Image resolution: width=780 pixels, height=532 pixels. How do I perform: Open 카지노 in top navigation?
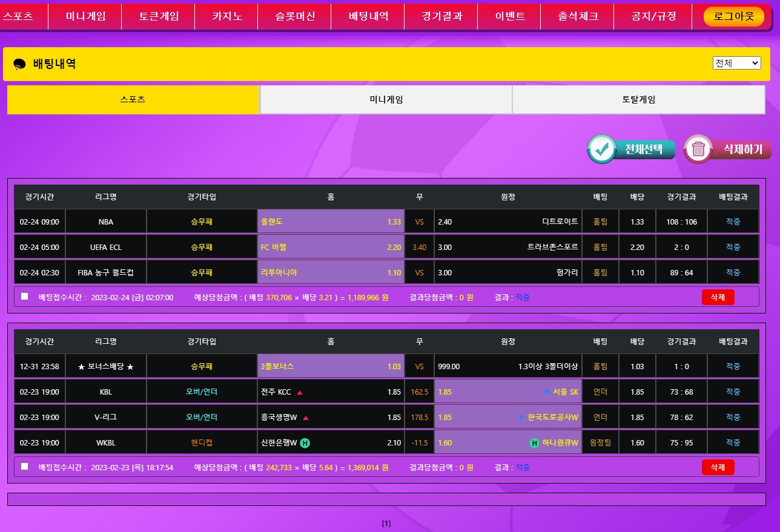click(227, 16)
